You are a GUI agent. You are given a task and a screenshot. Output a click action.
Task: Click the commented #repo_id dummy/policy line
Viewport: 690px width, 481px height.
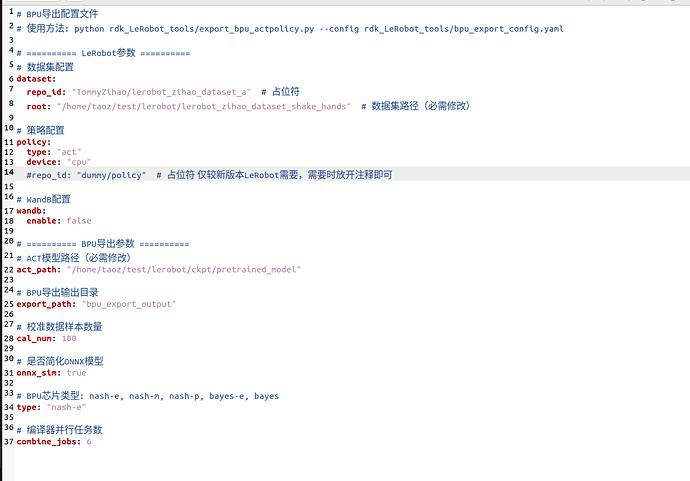tap(209, 175)
